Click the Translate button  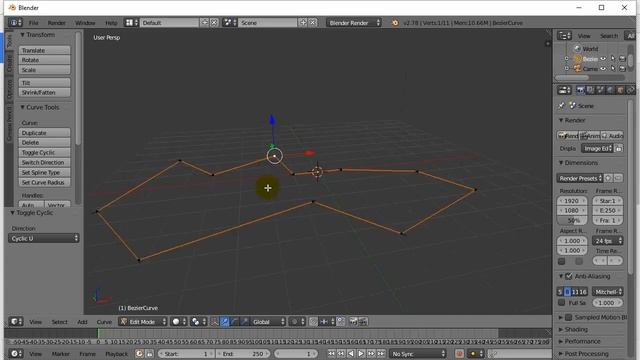click(44, 50)
